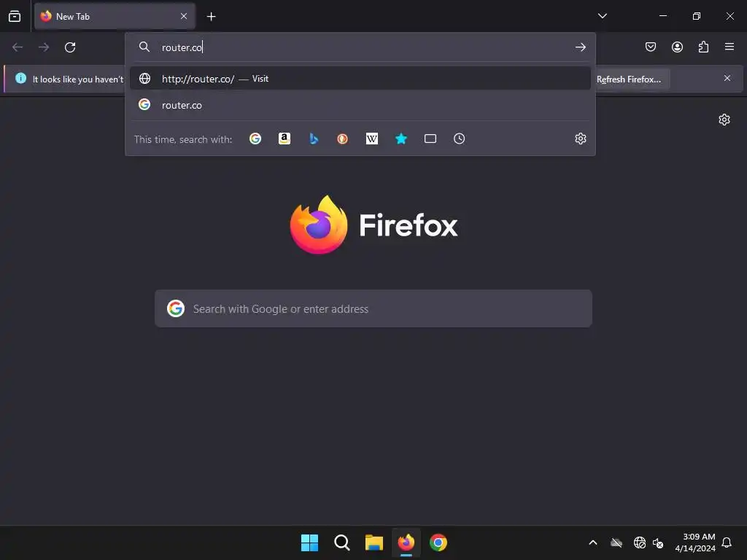This screenshot has height=560, width=747.
Task: Open Firefox View in the tab bar
Action: (15, 16)
